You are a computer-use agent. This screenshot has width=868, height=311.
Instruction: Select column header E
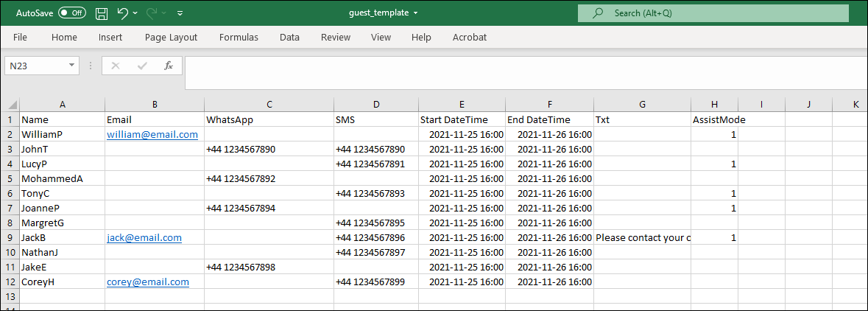[461, 105]
